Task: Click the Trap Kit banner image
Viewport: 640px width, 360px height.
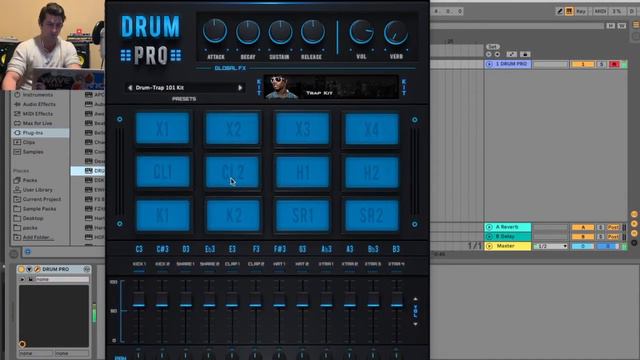Action: coord(331,87)
